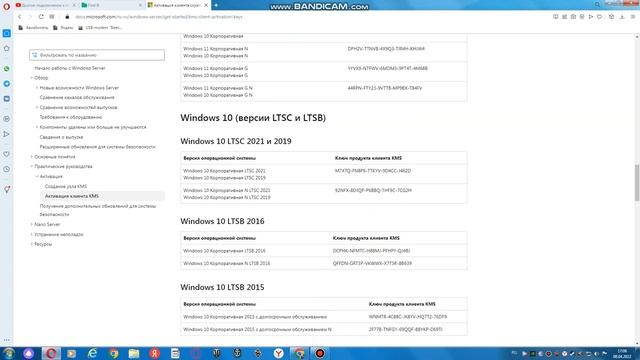Take a snapshot with the camera icon
The image size is (640, 360).
573,17
